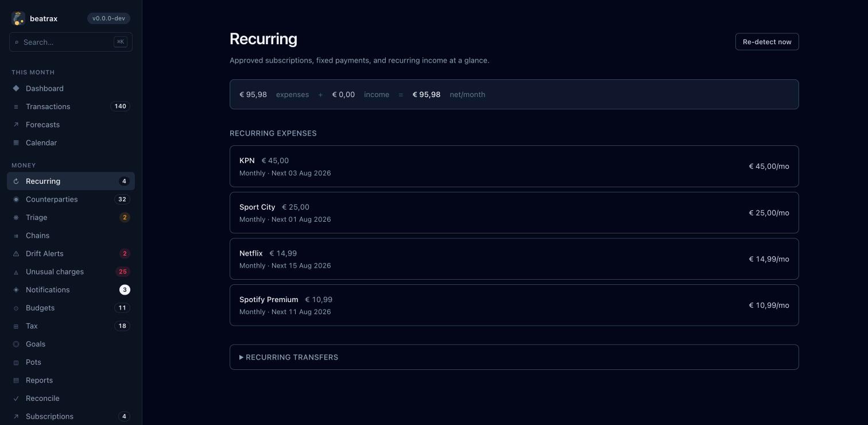Open the Forecasts page
868x425 pixels.
71,125
